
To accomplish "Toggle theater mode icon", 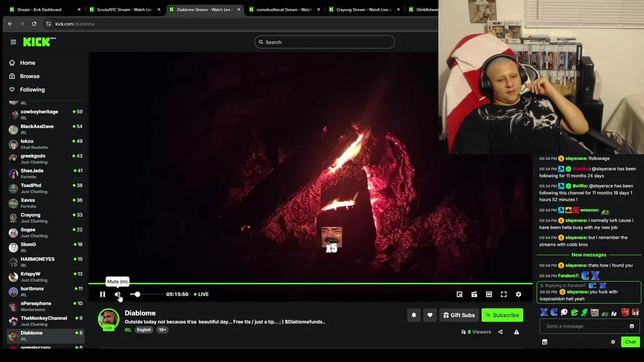I will (x=489, y=294).
